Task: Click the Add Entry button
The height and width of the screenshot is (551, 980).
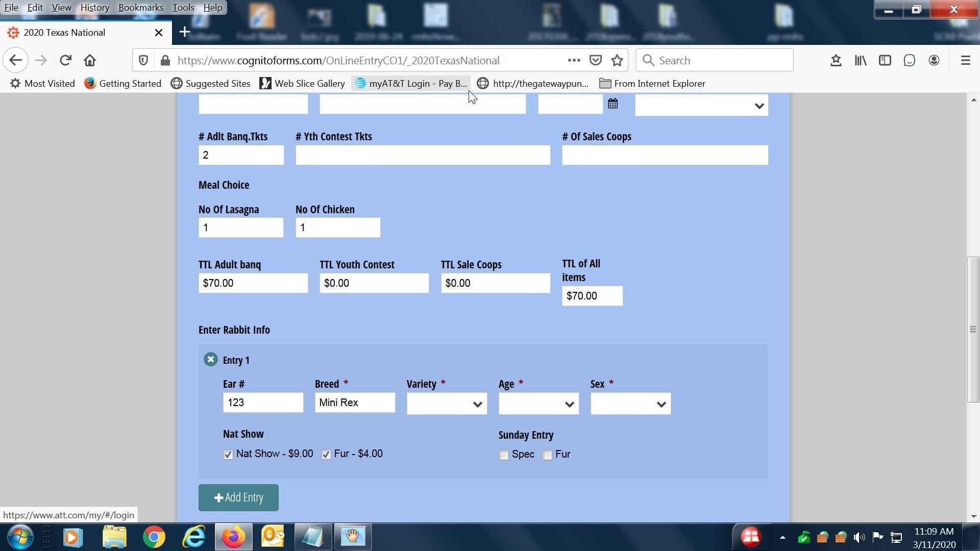Action: click(238, 497)
